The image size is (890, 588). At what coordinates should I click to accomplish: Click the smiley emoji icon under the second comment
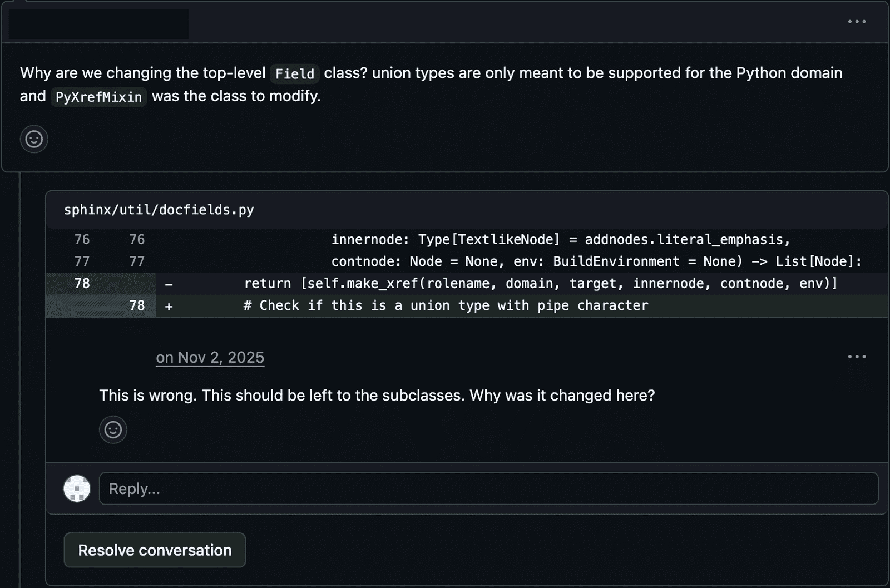[113, 429]
